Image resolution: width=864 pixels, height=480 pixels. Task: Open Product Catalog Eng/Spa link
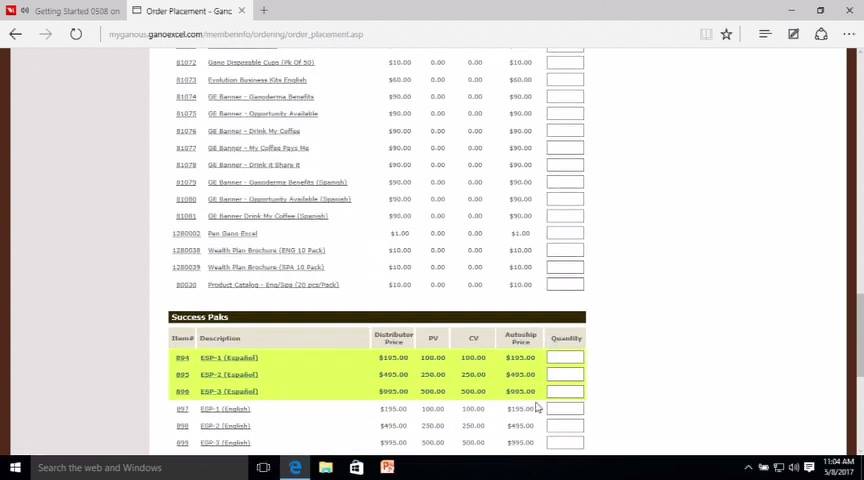tap(273, 285)
